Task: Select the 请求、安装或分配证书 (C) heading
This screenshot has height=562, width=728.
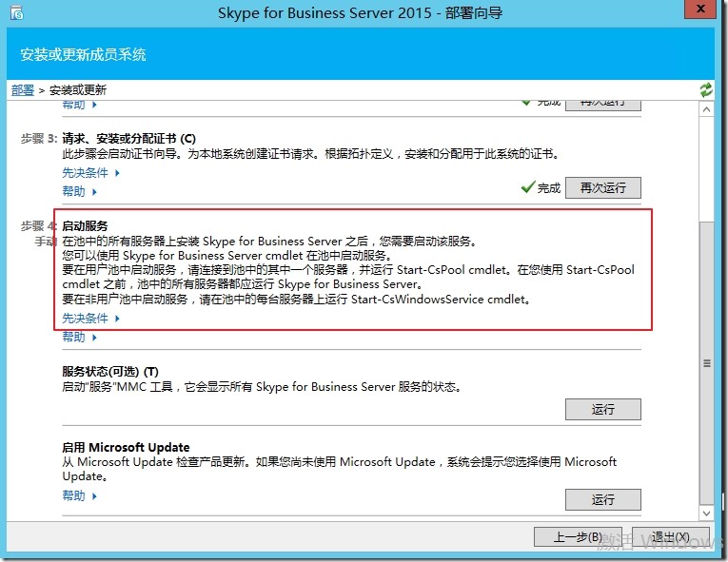Action: pyautogui.click(x=129, y=138)
